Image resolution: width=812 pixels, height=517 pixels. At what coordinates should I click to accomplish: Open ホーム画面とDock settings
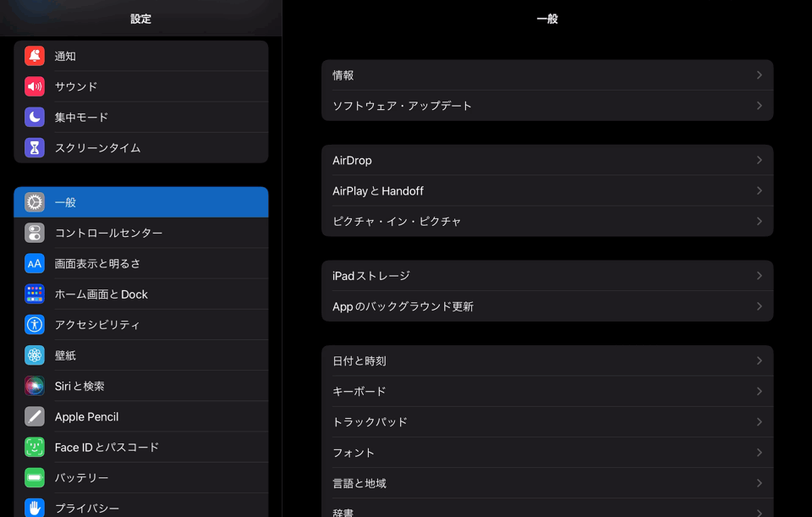(141, 294)
